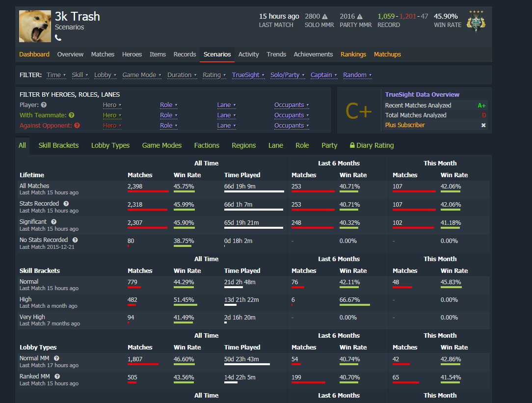Click the Plus Subscriber link
The image size is (532, 403).
[x=405, y=125]
